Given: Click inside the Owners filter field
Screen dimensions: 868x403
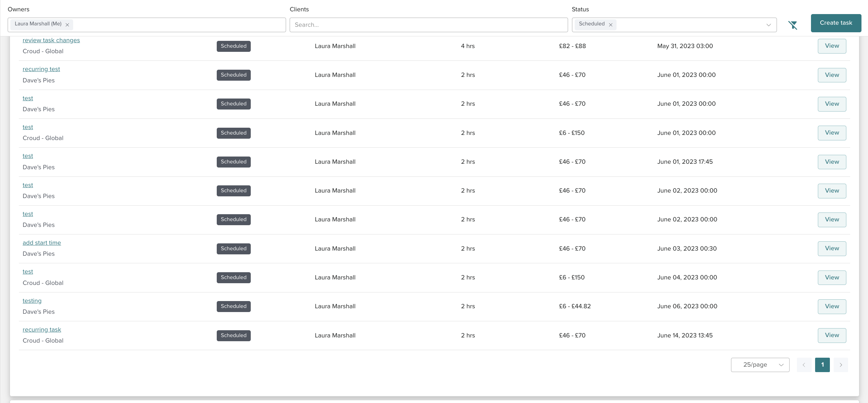Looking at the screenshot, I should tap(179, 25).
